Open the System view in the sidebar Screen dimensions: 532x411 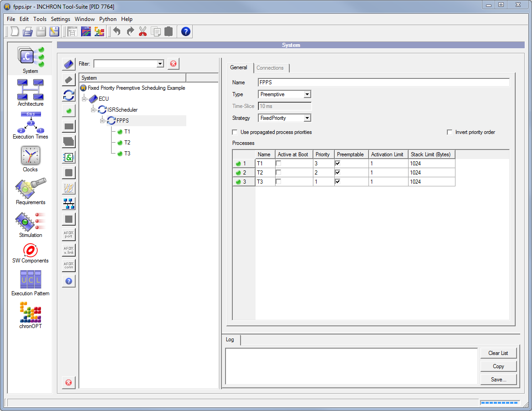[30, 60]
